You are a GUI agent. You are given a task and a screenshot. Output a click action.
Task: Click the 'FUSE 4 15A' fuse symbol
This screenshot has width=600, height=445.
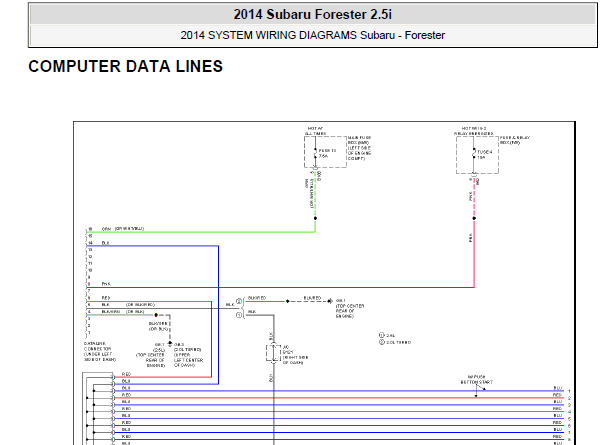(474, 154)
